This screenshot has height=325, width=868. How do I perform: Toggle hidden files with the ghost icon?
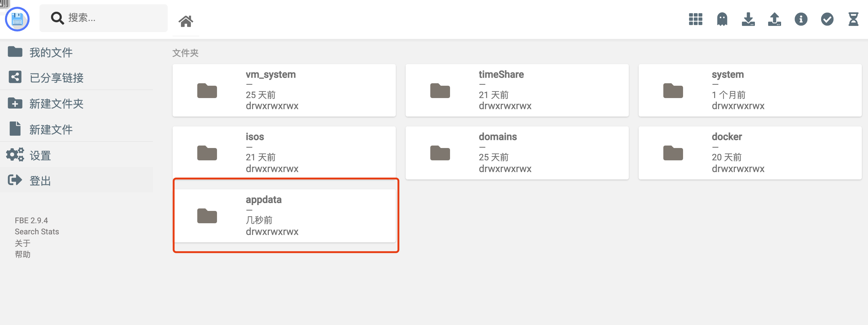[x=722, y=19]
